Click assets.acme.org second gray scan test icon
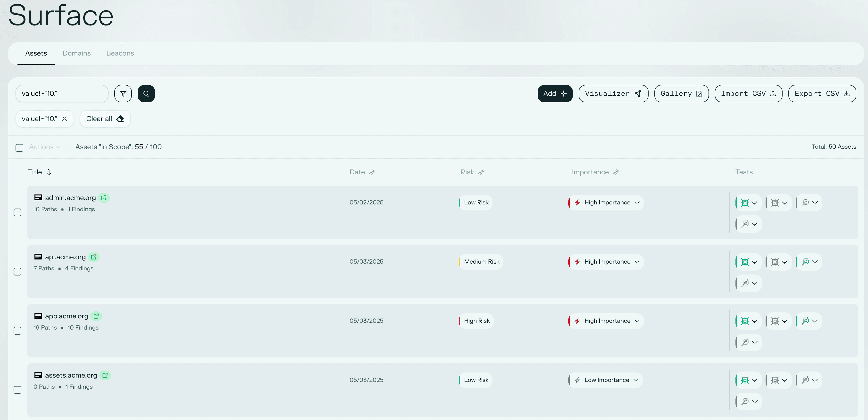The image size is (868, 420). [x=775, y=380]
